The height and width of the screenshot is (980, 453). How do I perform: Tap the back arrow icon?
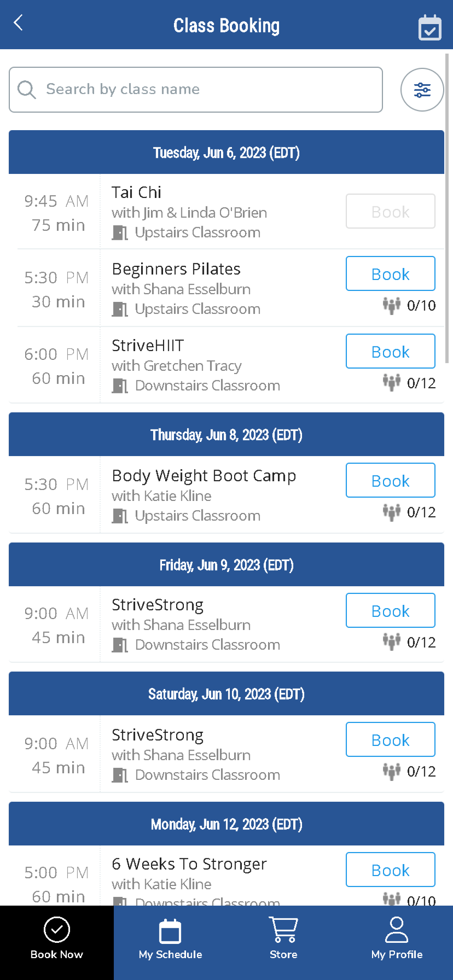(18, 23)
